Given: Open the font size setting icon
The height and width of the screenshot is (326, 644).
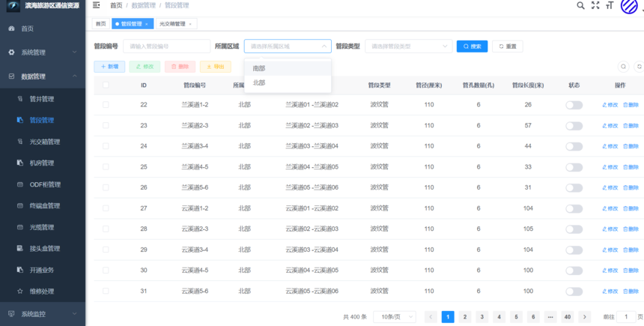Looking at the screenshot, I should point(610,5).
